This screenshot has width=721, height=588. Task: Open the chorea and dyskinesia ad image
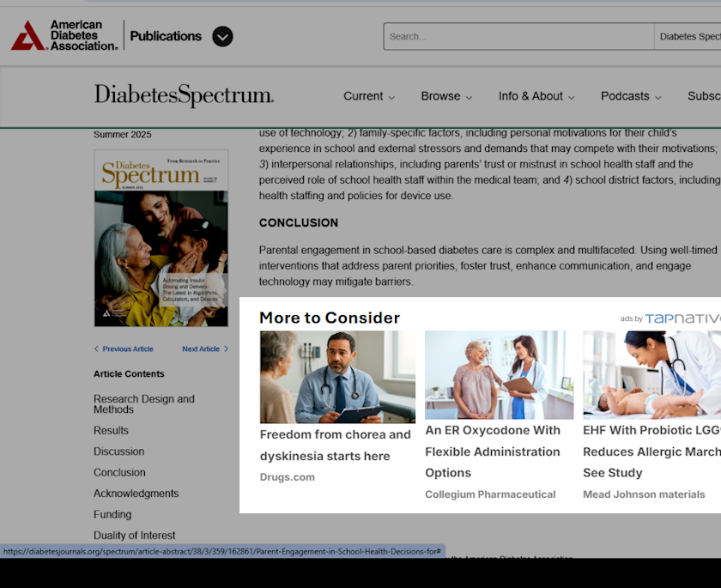(337, 377)
